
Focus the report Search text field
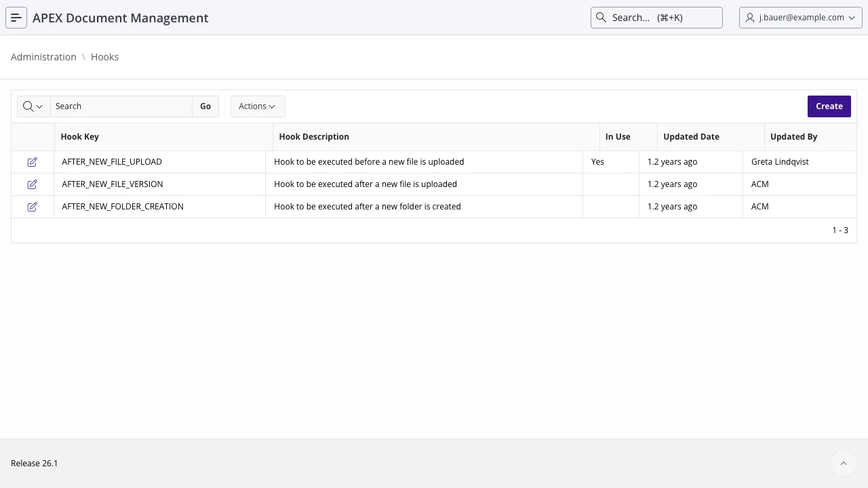coord(121,106)
